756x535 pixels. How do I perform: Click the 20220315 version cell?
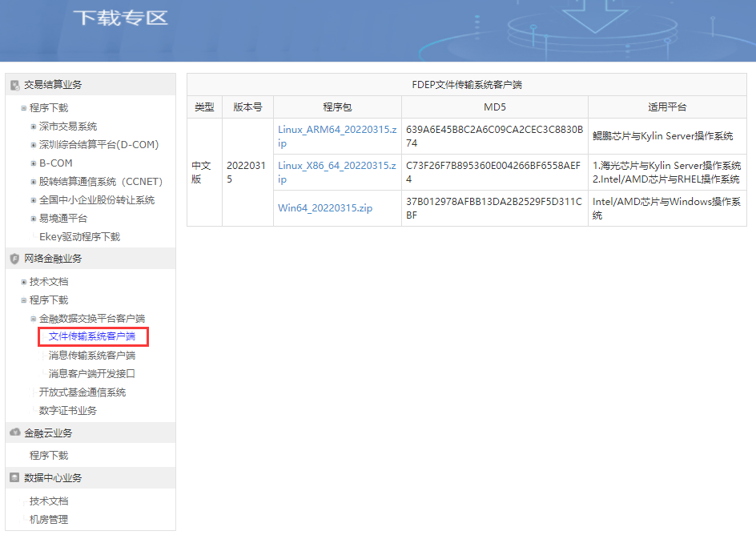pos(246,172)
